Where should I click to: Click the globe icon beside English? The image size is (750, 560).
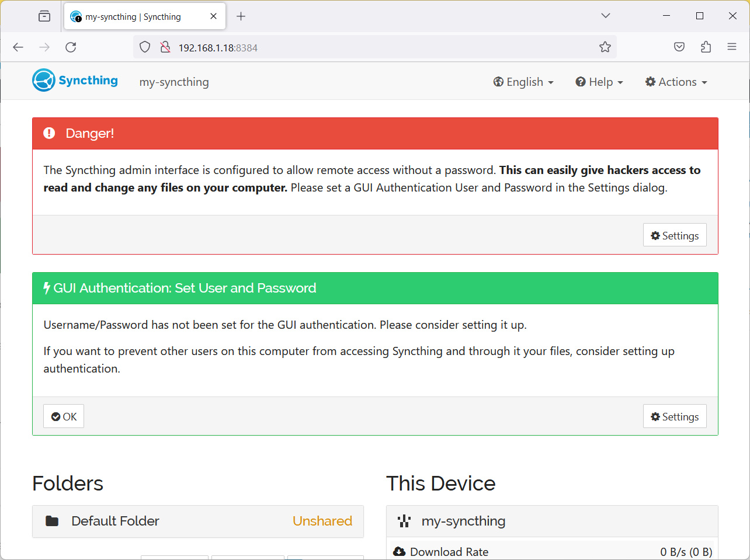pyautogui.click(x=498, y=82)
